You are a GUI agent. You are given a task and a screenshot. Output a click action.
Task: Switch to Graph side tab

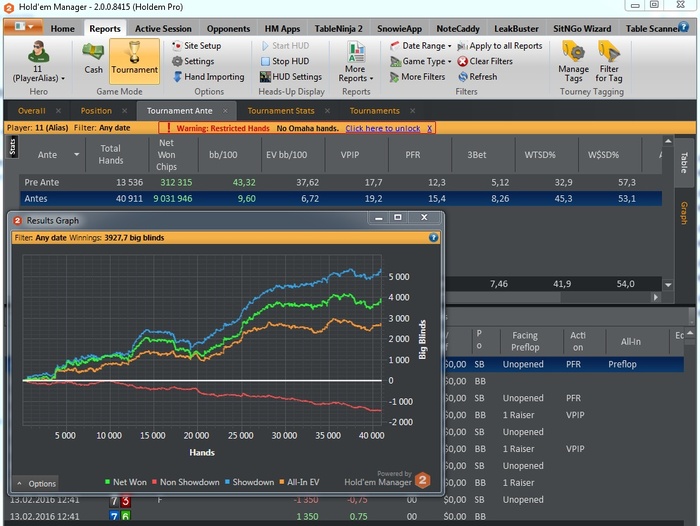click(683, 213)
